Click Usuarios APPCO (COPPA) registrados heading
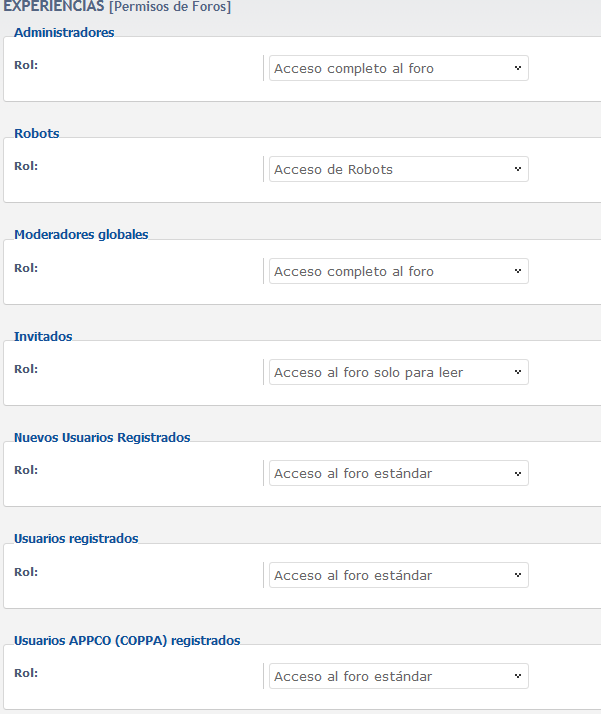The height and width of the screenshot is (714, 601). click(127, 640)
